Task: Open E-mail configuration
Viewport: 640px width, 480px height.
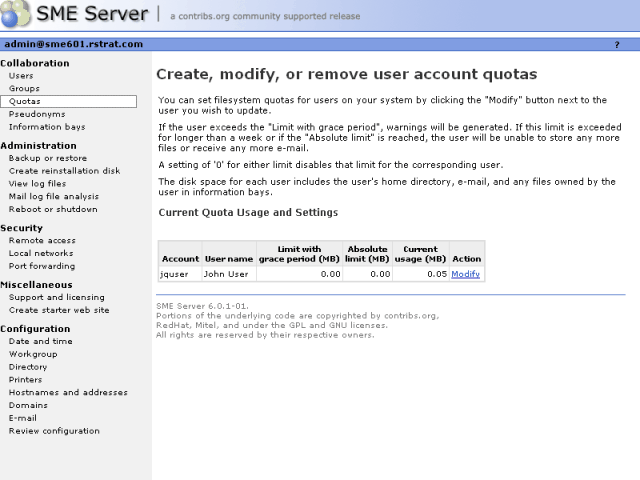Action: coord(23,418)
